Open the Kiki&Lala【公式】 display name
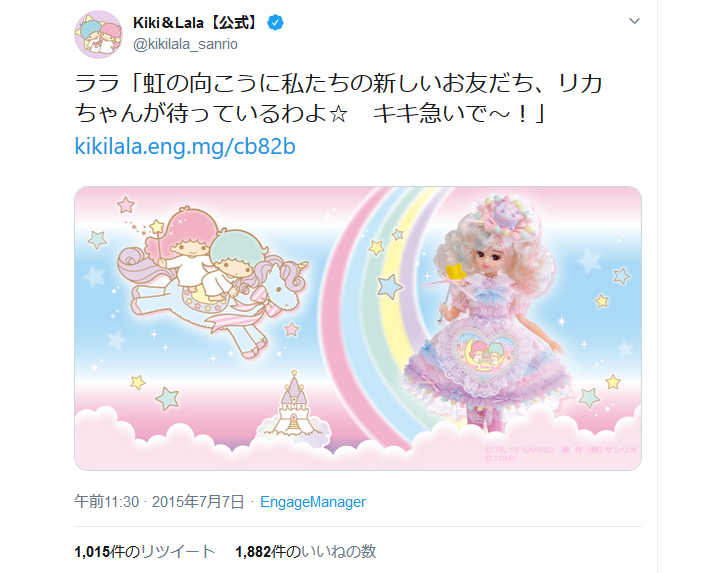The image size is (720, 573). click(x=197, y=22)
